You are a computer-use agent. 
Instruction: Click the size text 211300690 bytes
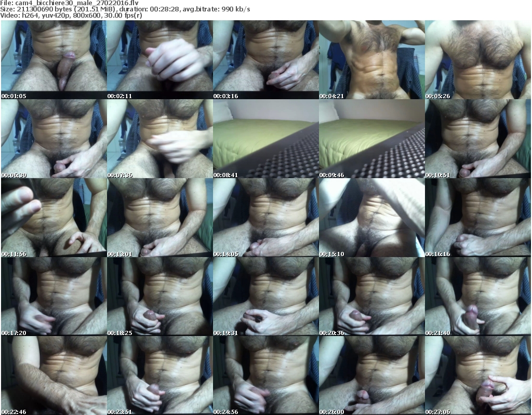tap(44, 9)
